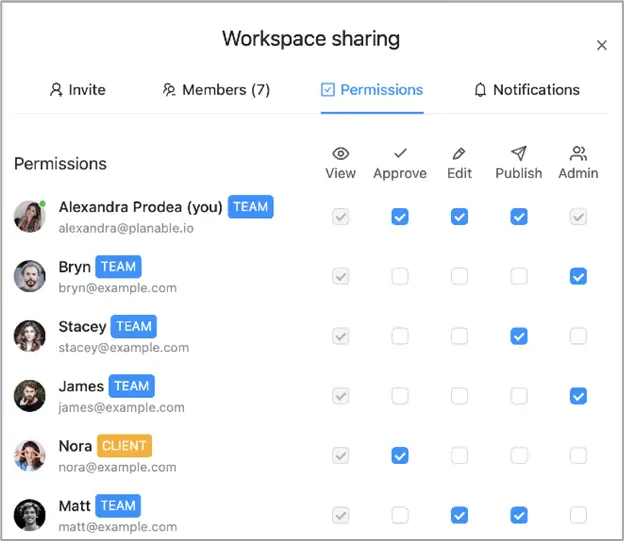This screenshot has height=541, width=624.
Task: Click Nora's greyed View checkbox
Action: [341, 455]
